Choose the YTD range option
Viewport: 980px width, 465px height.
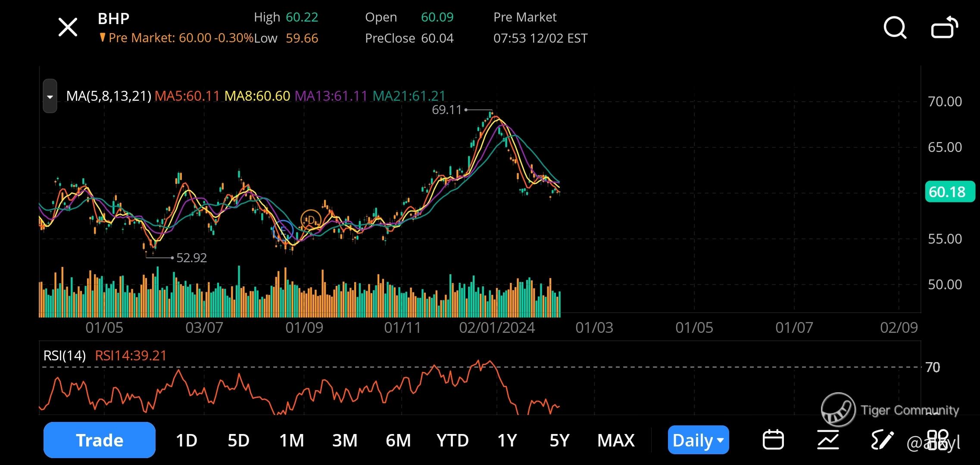pyautogui.click(x=452, y=440)
